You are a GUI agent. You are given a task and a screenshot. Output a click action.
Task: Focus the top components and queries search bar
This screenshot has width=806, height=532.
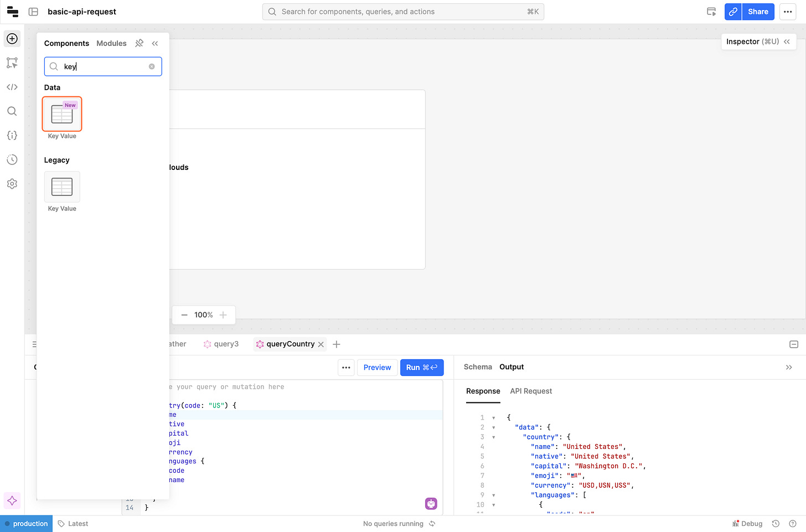click(403, 12)
